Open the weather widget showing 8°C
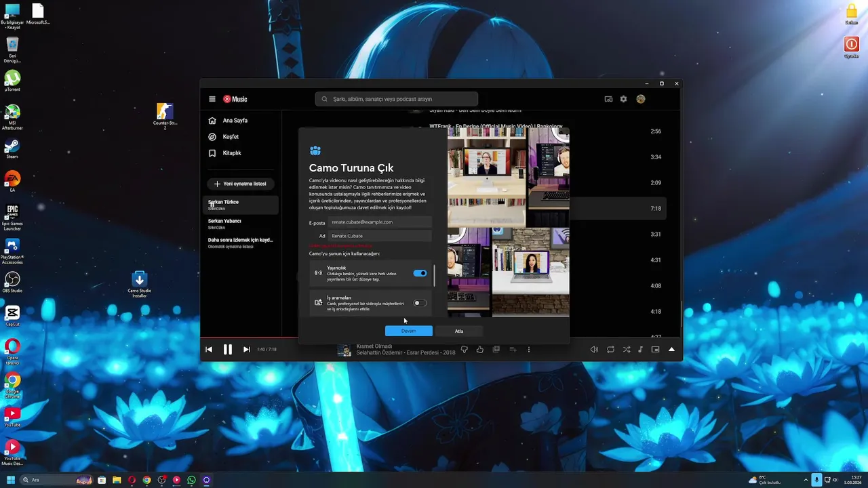The width and height of the screenshot is (868, 488). click(766, 480)
